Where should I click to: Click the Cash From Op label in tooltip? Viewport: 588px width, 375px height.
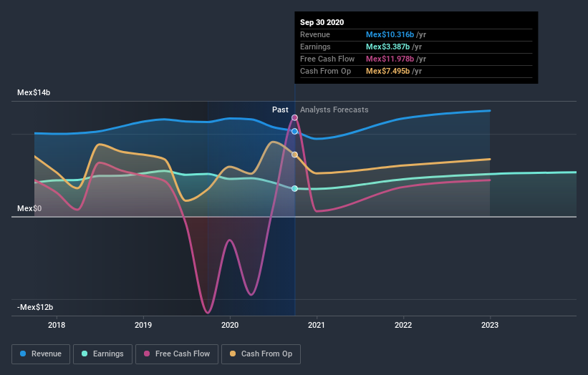click(x=325, y=71)
